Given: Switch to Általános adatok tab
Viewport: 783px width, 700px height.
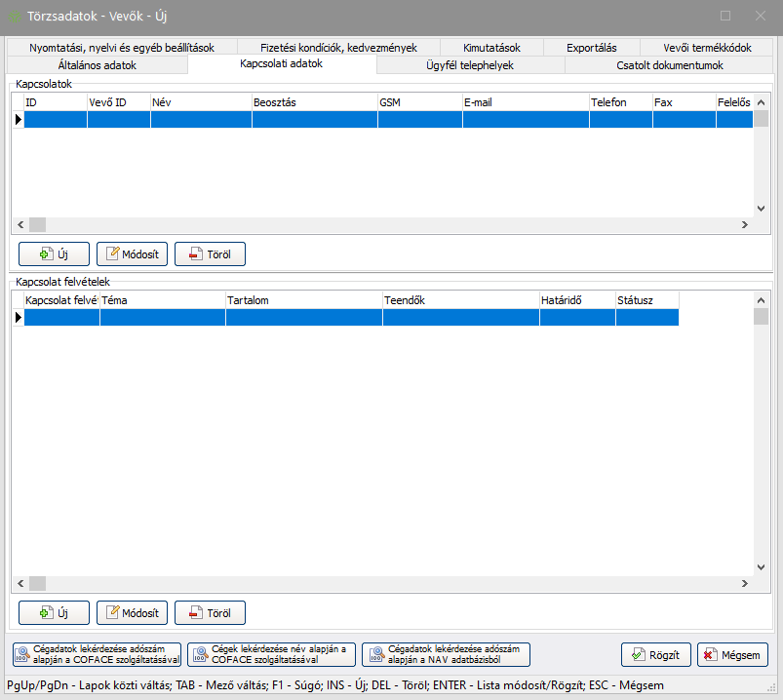Looking at the screenshot, I should coord(97,65).
